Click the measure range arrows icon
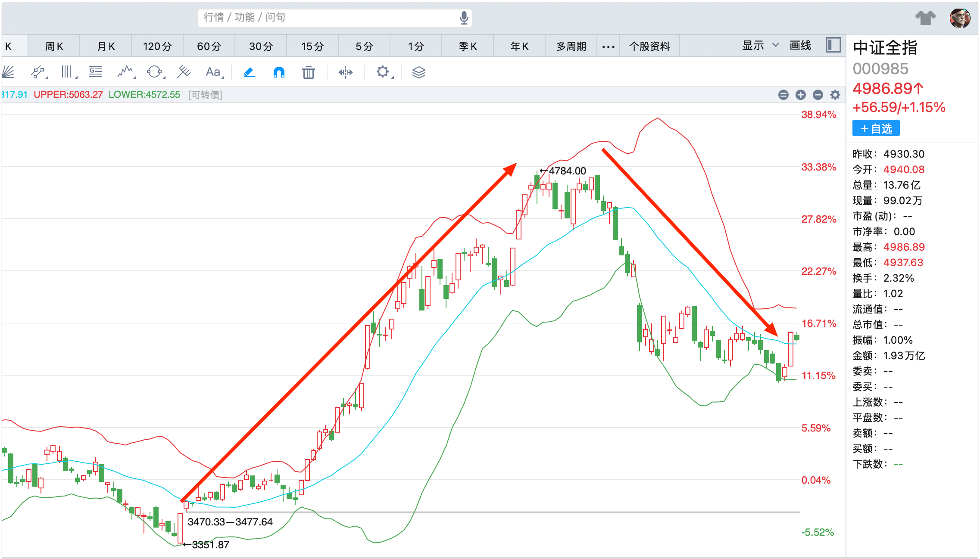Image resolution: width=980 pixels, height=559 pixels. tap(345, 72)
